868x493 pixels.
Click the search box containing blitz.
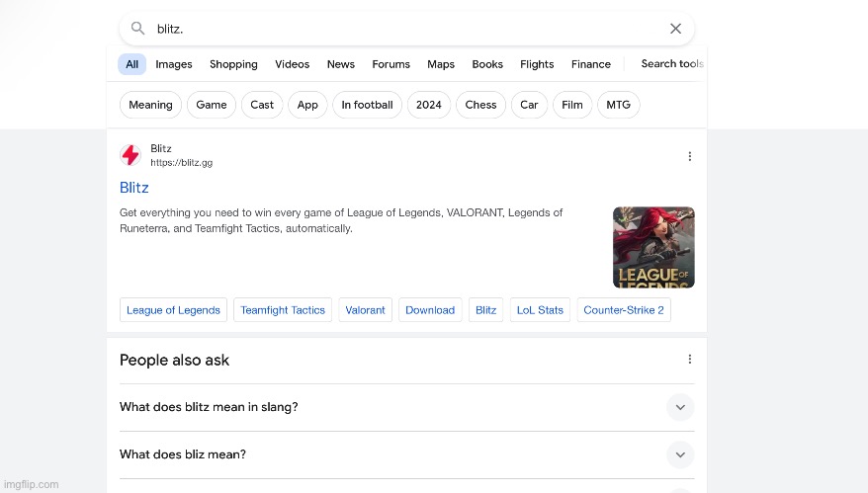(407, 29)
